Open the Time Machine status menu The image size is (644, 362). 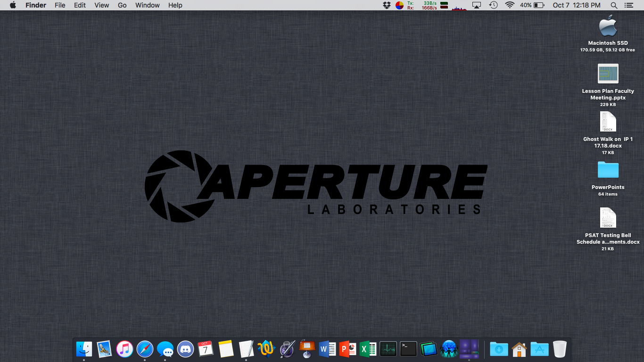[x=493, y=5]
